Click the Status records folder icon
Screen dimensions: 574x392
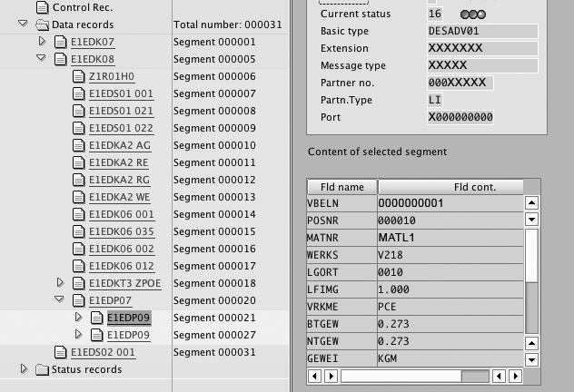point(43,369)
